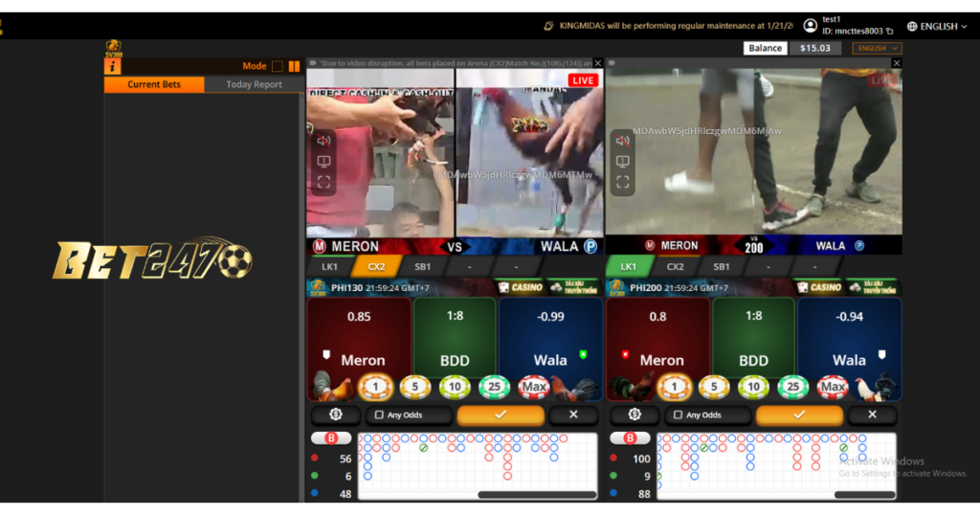Enable Any Odds checkbox in the left panel
Screen dimensions: 980x515
click(380, 415)
